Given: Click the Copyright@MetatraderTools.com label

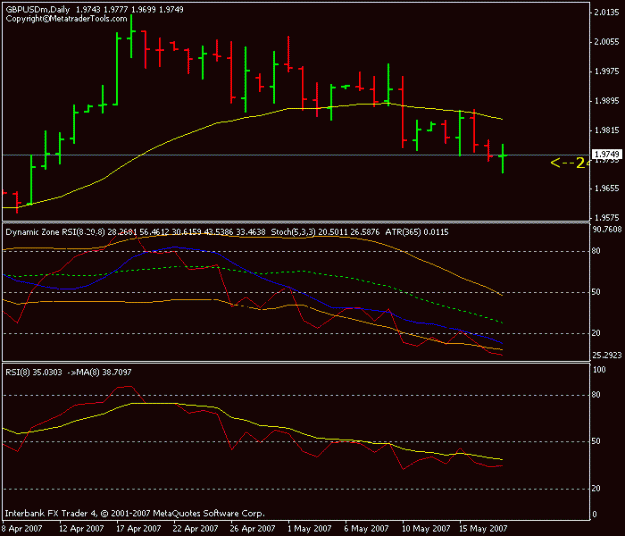Looking at the screenshot, I should (x=66, y=19).
